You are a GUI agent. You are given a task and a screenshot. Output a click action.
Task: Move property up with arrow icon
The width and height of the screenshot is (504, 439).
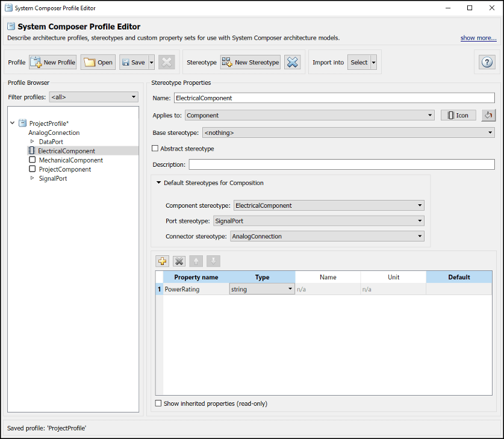coord(196,261)
